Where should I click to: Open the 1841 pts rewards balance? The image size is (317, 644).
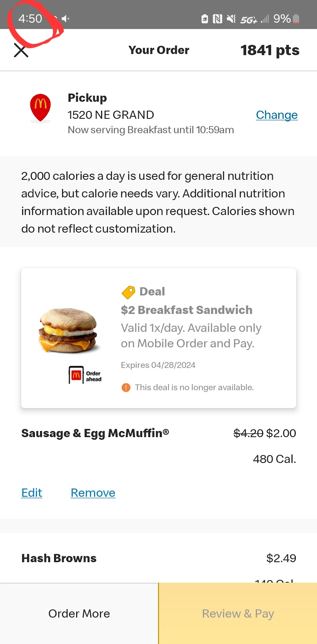coord(270,50)
